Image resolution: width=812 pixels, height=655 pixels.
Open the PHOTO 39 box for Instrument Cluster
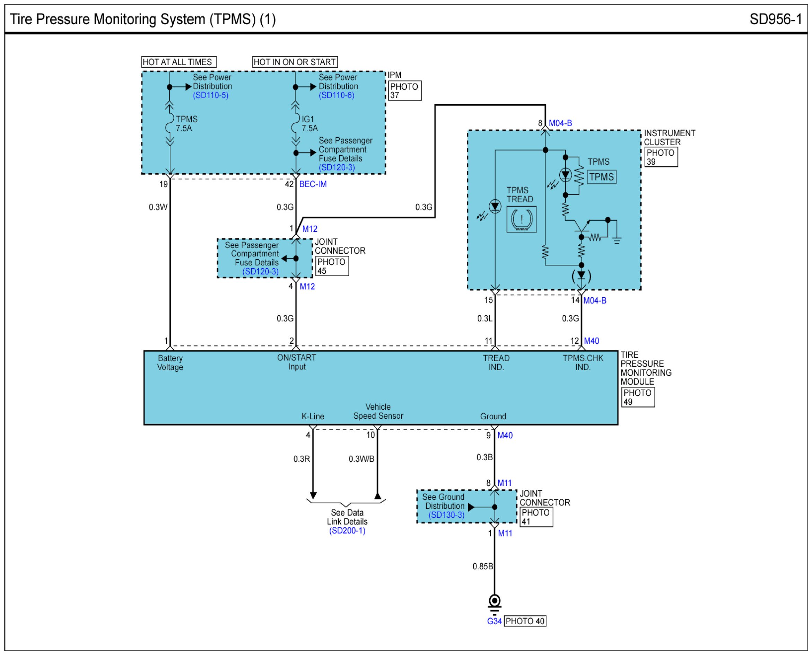(x=662, y=157)
